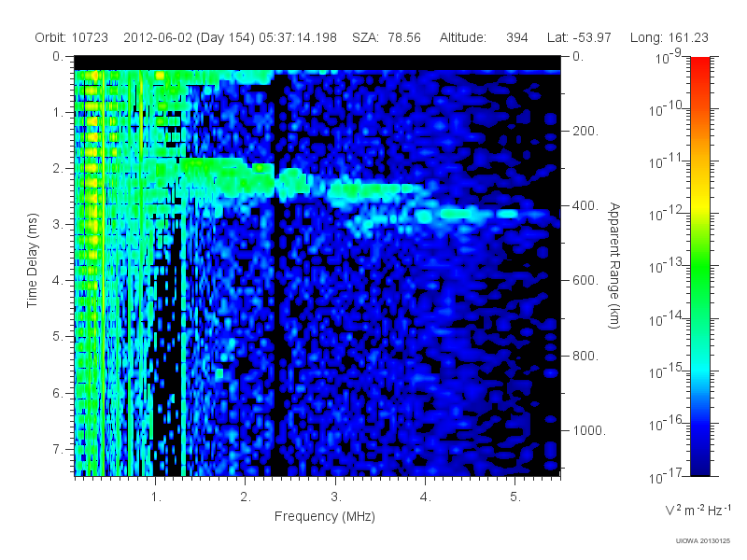747x560 pixels.
Task: Click the time delay tick label '6.'
Action: (58, 393)
